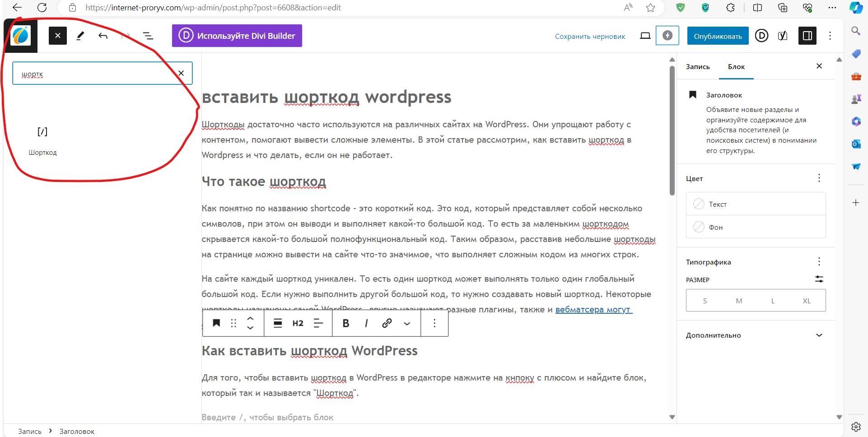Screen dimensions: 868x437
Task: Open the document outline list view
Action: (148, 36)
